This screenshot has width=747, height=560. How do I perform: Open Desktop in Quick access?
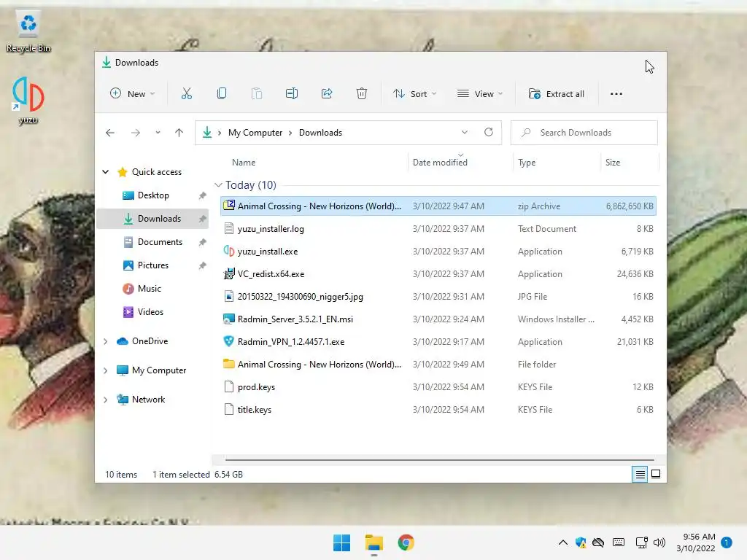pos(153,195)
